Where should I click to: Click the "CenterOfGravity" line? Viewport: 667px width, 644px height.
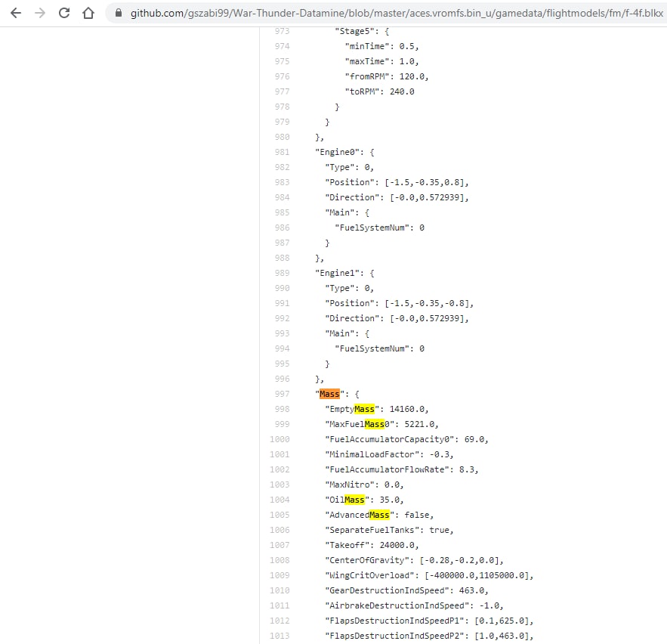(414, 560)
